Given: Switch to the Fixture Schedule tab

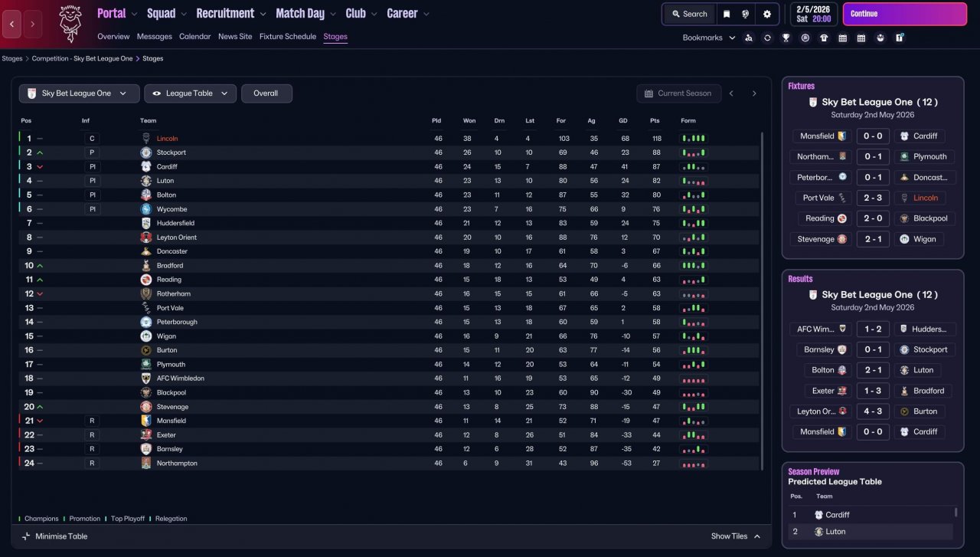Looking at the screenshot, I should [288, 37].
